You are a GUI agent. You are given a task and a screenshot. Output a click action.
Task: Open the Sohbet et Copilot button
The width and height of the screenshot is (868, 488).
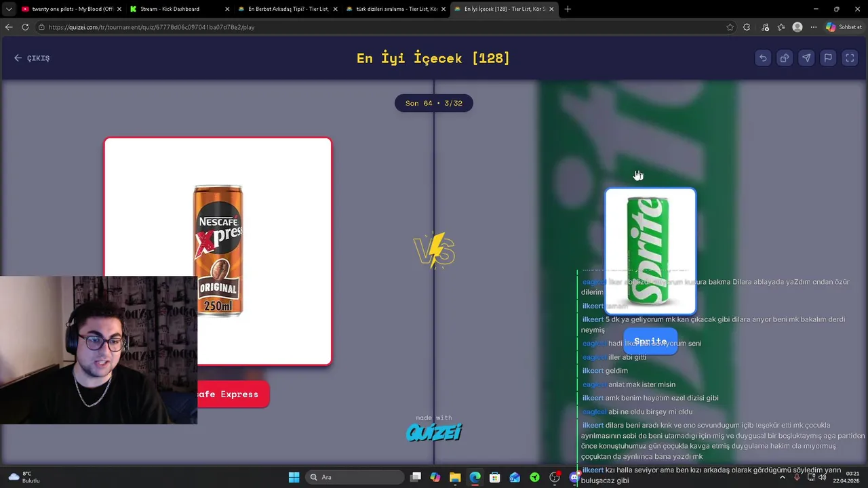point(844,27)
